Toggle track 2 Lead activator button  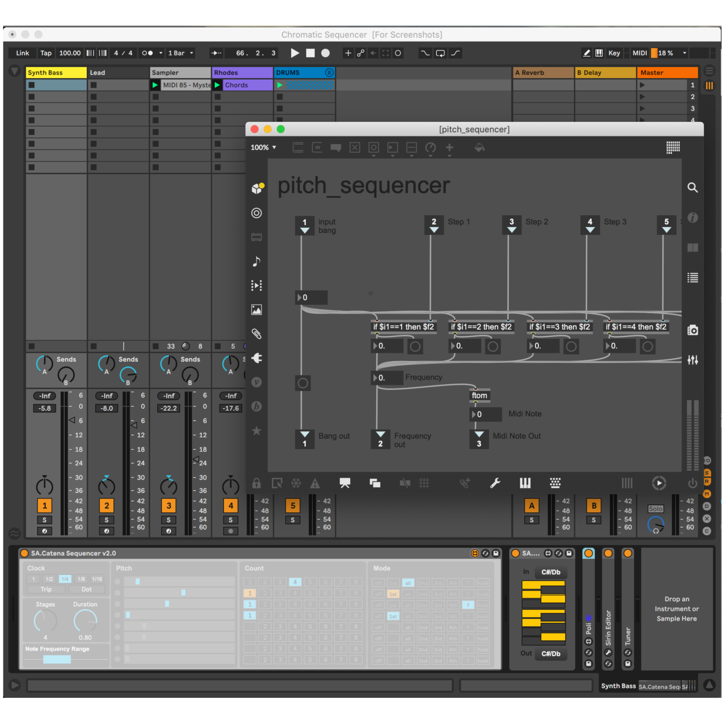click(107, 506)
